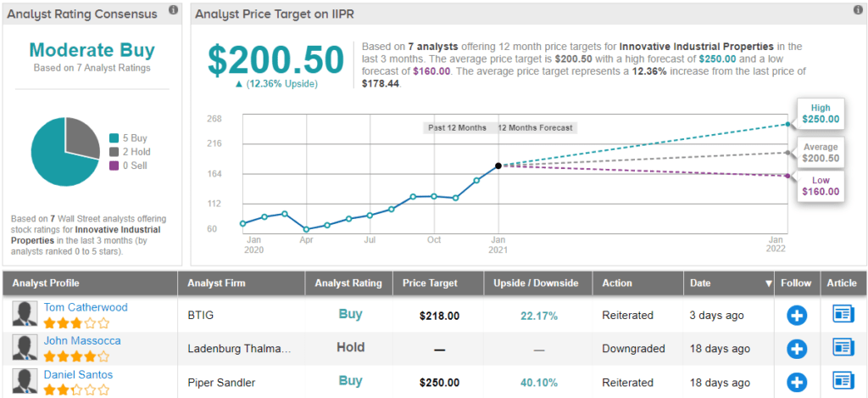Open article icon for John Massocca's rating
This screenshot has width=868, height=398.
(x=843, y=347)
